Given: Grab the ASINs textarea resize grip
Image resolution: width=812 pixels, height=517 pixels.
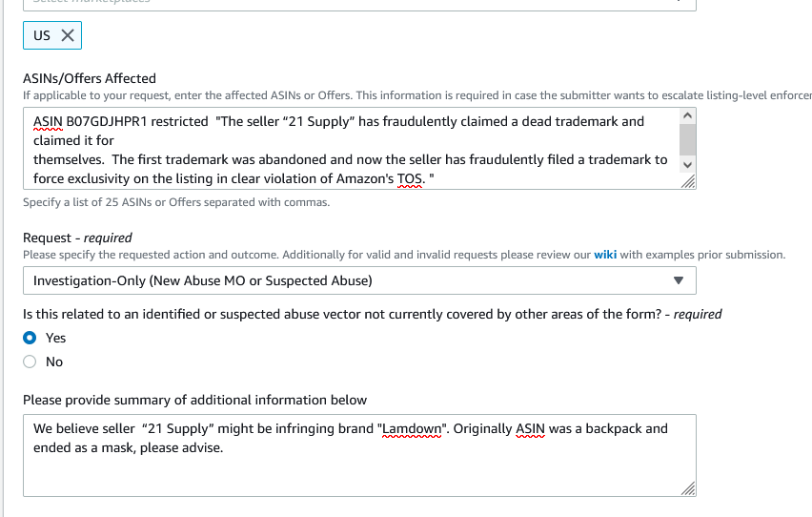Looking at the screenshot, I should click(x=688, y=181).
